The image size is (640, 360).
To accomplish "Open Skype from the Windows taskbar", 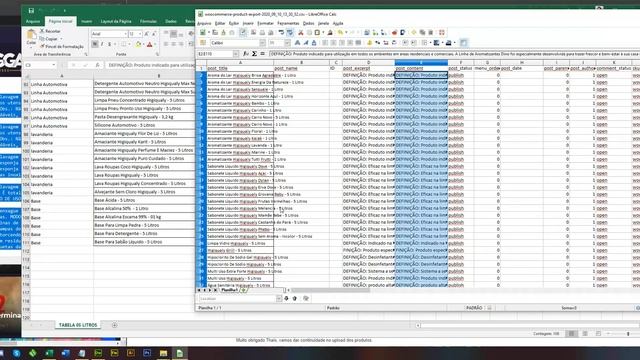I will click(x=16, y=353).
